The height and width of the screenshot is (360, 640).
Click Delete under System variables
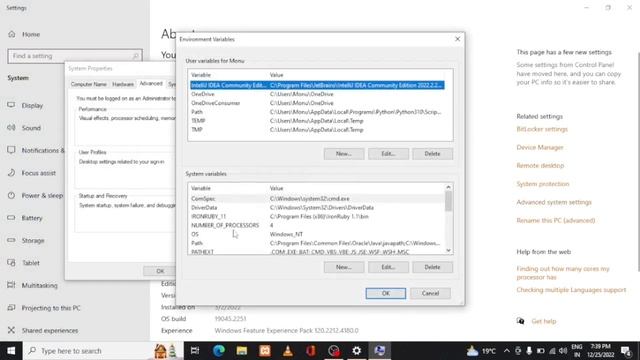pos(432,267)
